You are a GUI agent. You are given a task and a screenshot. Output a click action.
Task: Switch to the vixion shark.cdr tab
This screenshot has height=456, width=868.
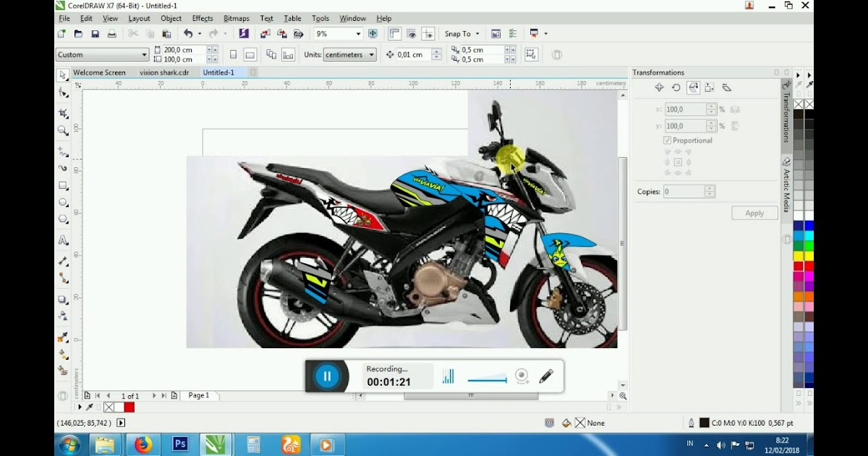point(163,72)
